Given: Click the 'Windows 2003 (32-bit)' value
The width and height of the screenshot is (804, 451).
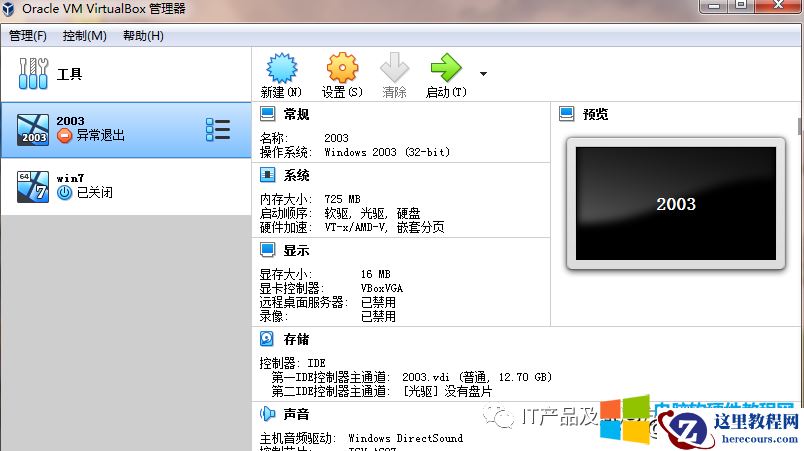Looking at the screenshot, I should coord(387,152).
